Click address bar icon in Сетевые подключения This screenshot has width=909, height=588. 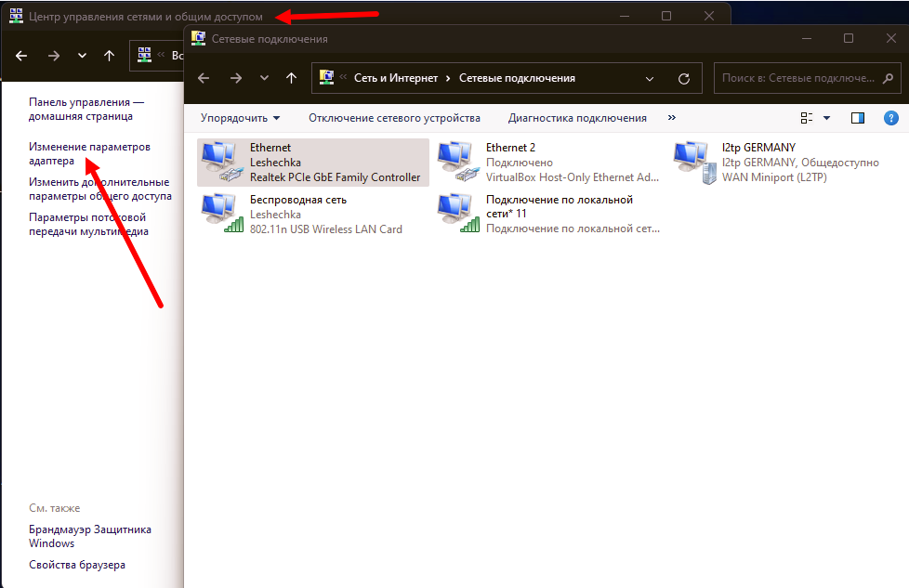[x=327, y=78]
